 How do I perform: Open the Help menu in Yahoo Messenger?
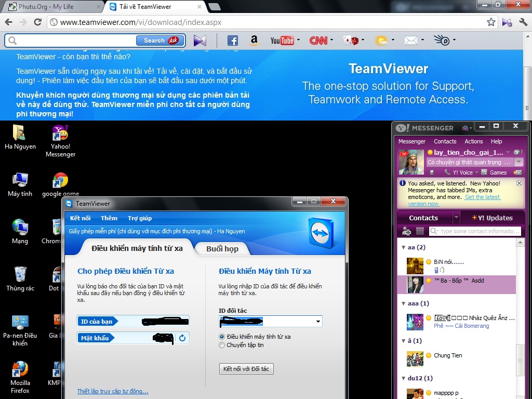tap(496, 141)
